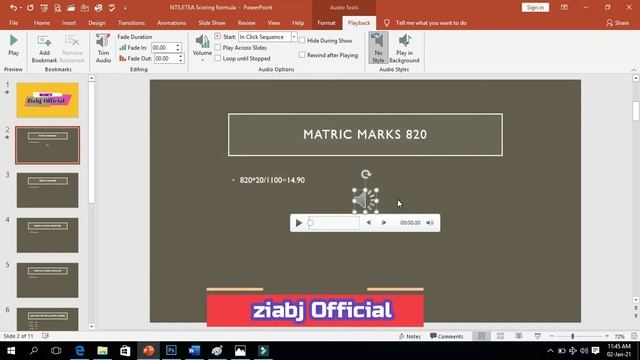Select the No Style audio style

pos(378,48)
